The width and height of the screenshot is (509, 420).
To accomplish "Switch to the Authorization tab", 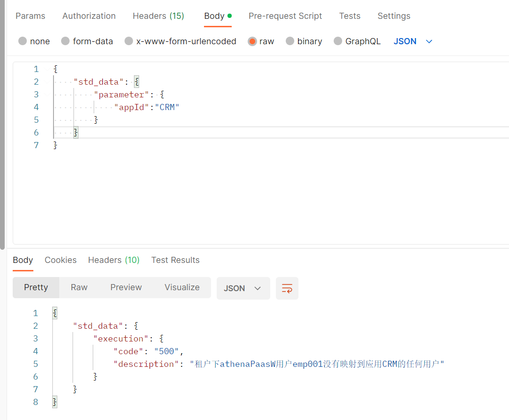I will (x=89, y=16).
